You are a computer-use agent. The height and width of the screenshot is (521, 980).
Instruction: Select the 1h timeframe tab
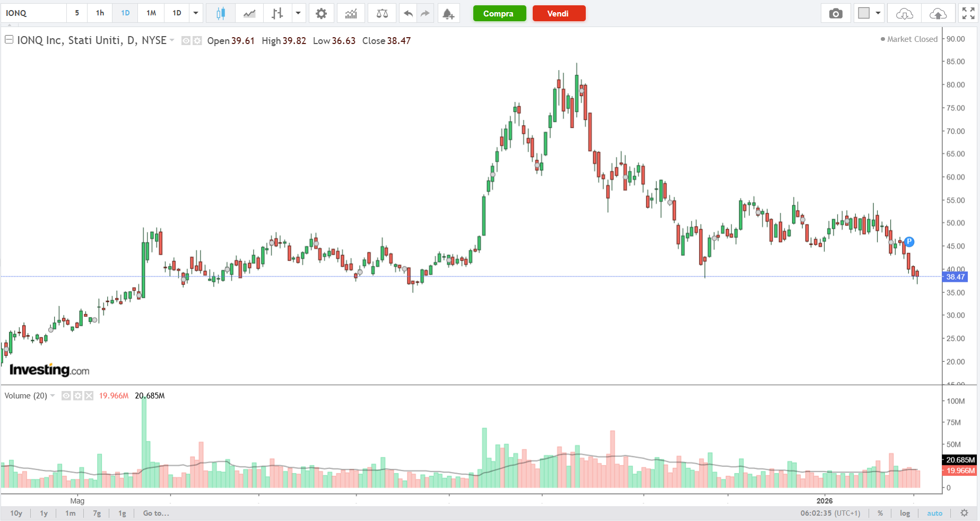click(100, 13)
